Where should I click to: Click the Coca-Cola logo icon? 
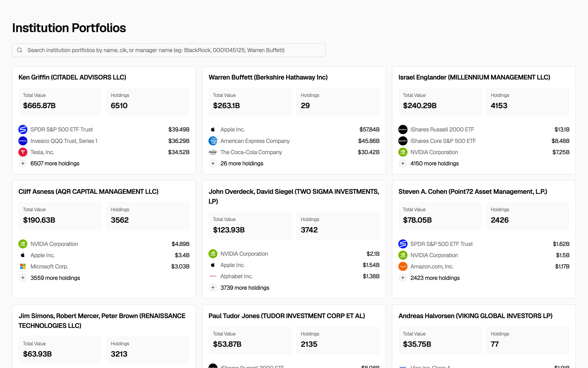pos(213,152)
